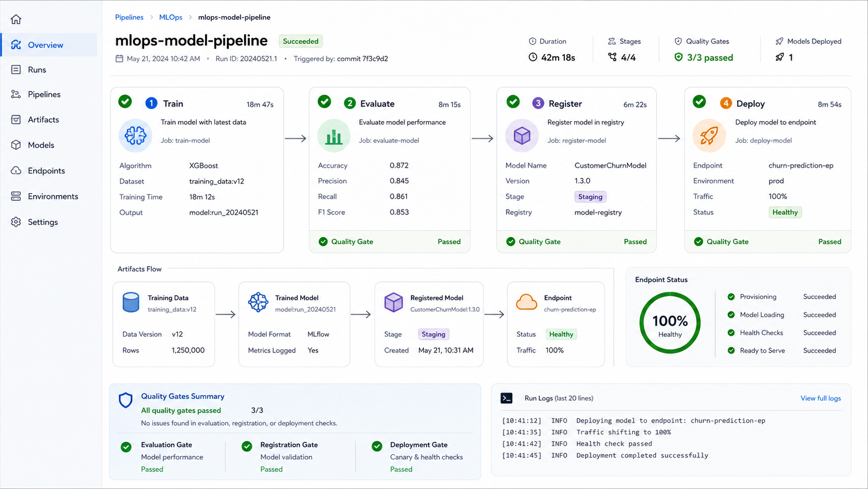Screen dimensions: 868x489
Task: Click the Deploy stage green checkmark
Action: point(699,101)
